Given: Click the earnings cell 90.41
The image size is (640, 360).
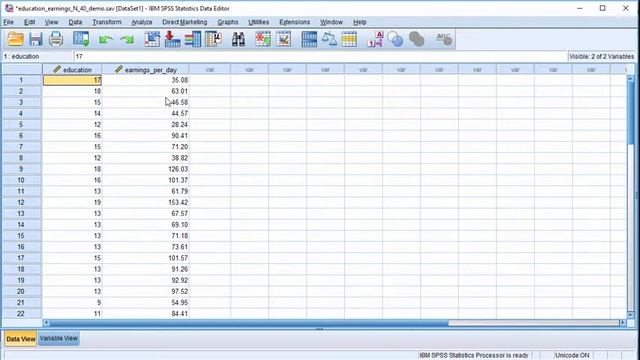Looking at the screenshot, I should coord(146,136).
